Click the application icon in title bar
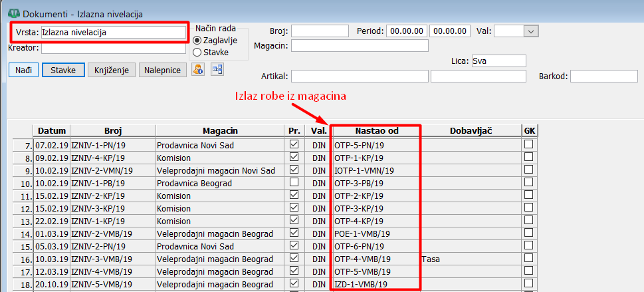 pos(11,13)
